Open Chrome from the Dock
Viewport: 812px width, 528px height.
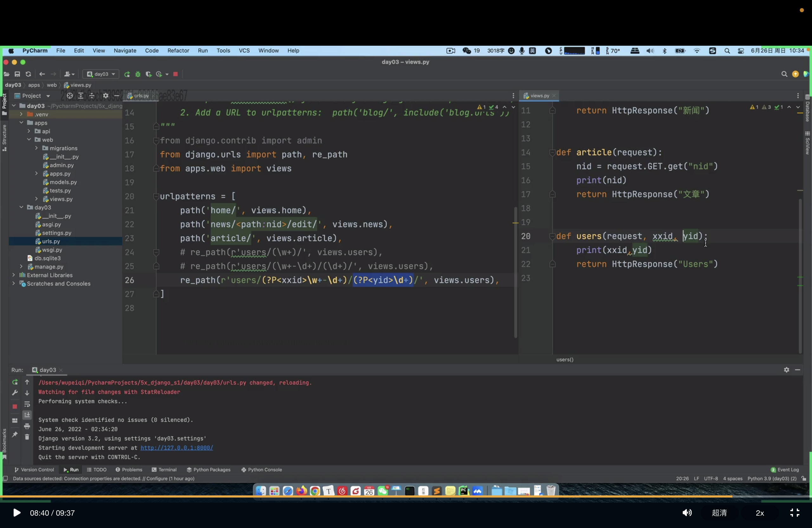pyautogui.click(x=315, y=491)
